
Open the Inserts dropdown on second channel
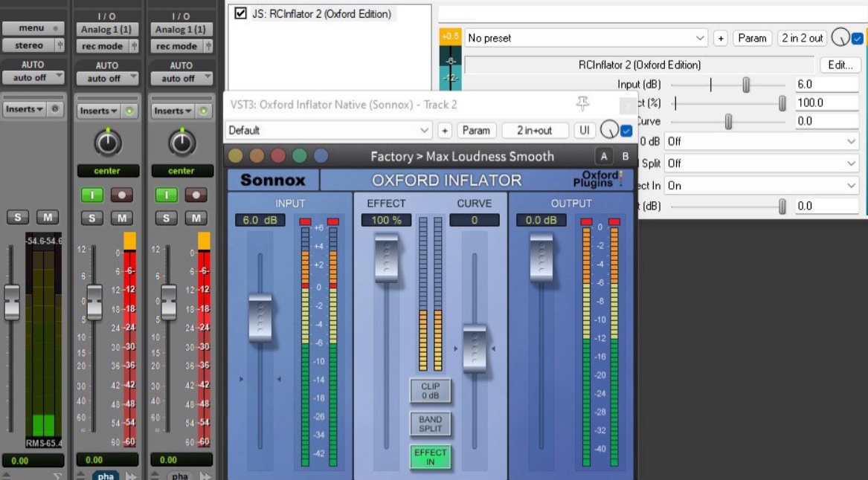pos(99,111)
